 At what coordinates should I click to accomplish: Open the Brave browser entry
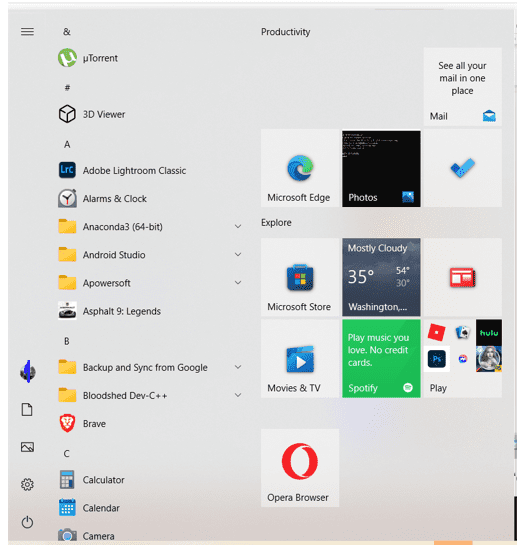150,423
